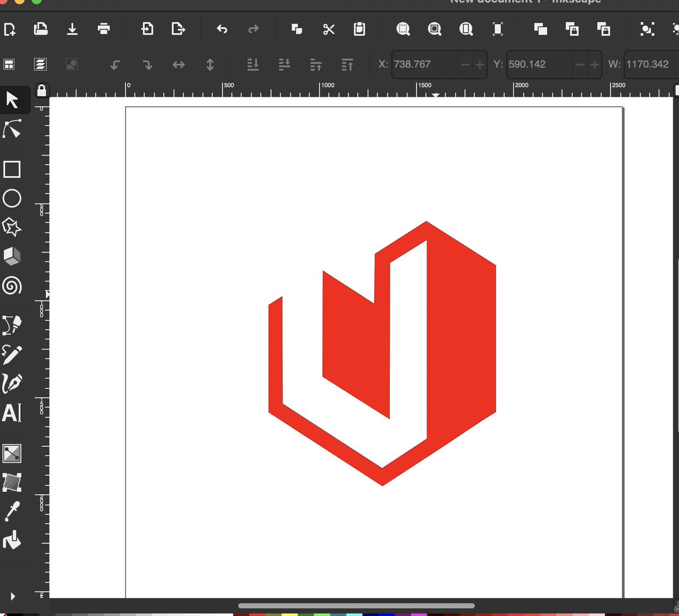Expand the toolbox overflow arrow
Image resolution: width=679 pixels, height=616 pixels.
(x=12, y=596)
